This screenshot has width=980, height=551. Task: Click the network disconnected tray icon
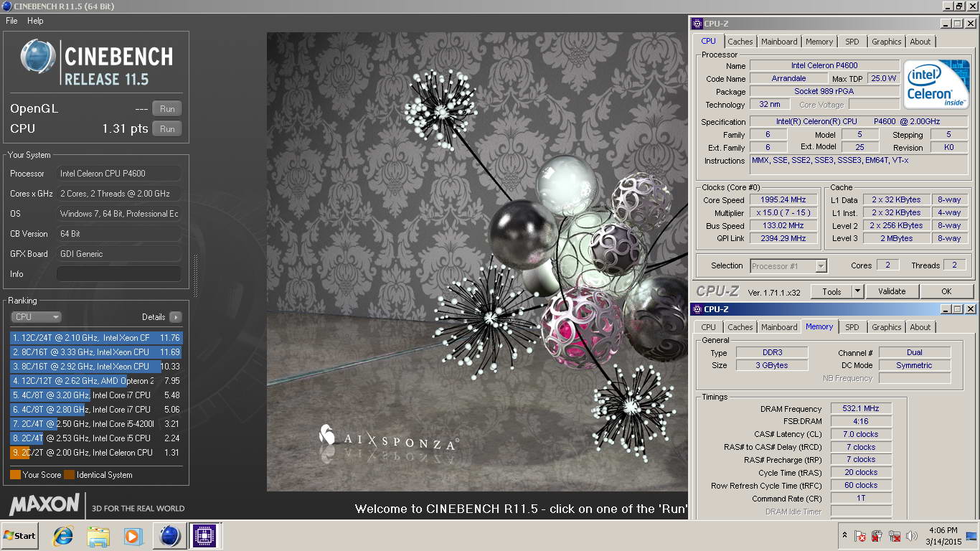(x=895, y=536)
